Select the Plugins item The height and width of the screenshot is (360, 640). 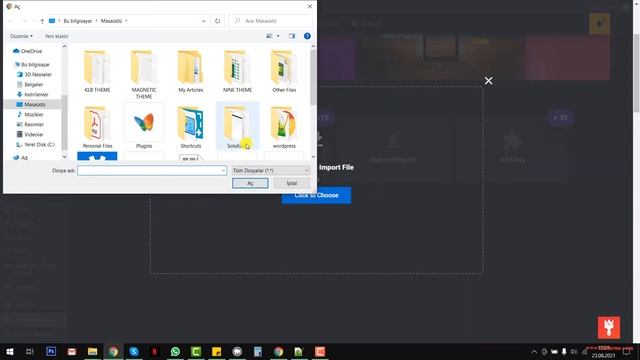tap(144, 127)
